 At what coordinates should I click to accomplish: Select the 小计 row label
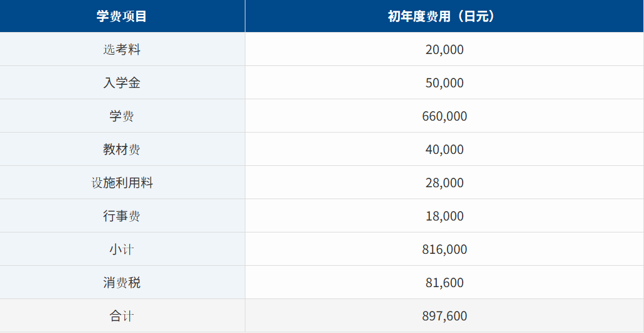pyautogui.click(x=122, y=249)
